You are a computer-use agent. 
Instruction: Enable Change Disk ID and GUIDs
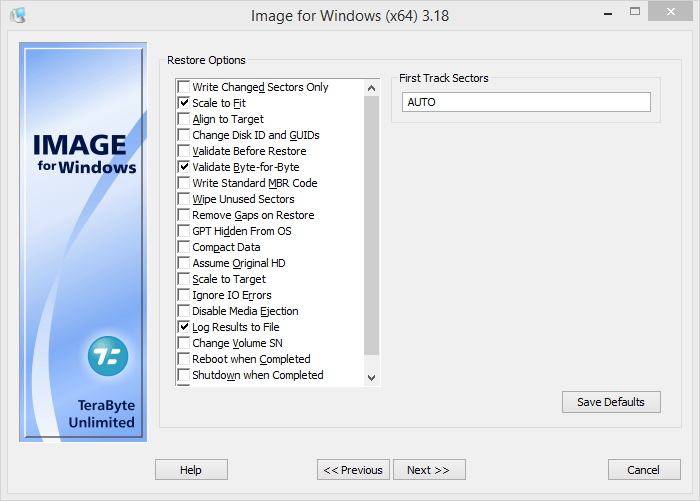point(183,135)
